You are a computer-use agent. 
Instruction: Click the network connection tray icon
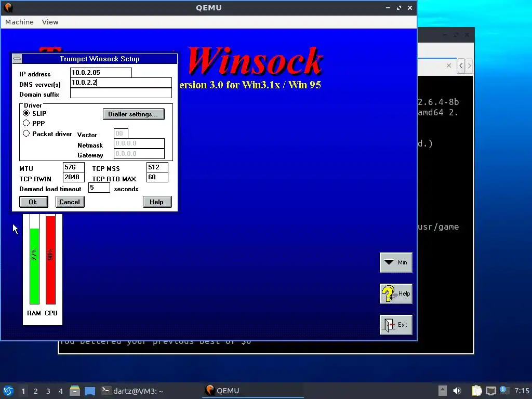tap(490, 391)
